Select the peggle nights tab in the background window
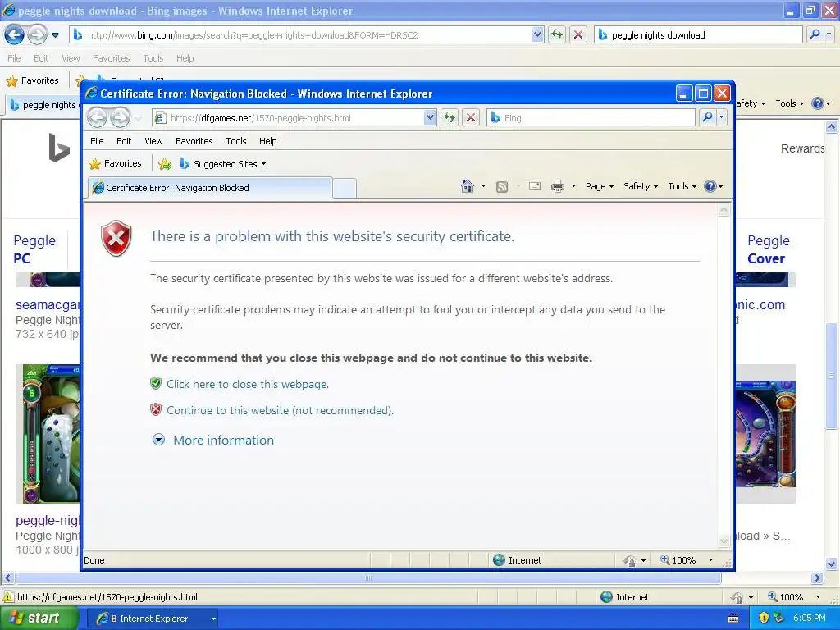 pyautogui.click(x=44, y=105)
